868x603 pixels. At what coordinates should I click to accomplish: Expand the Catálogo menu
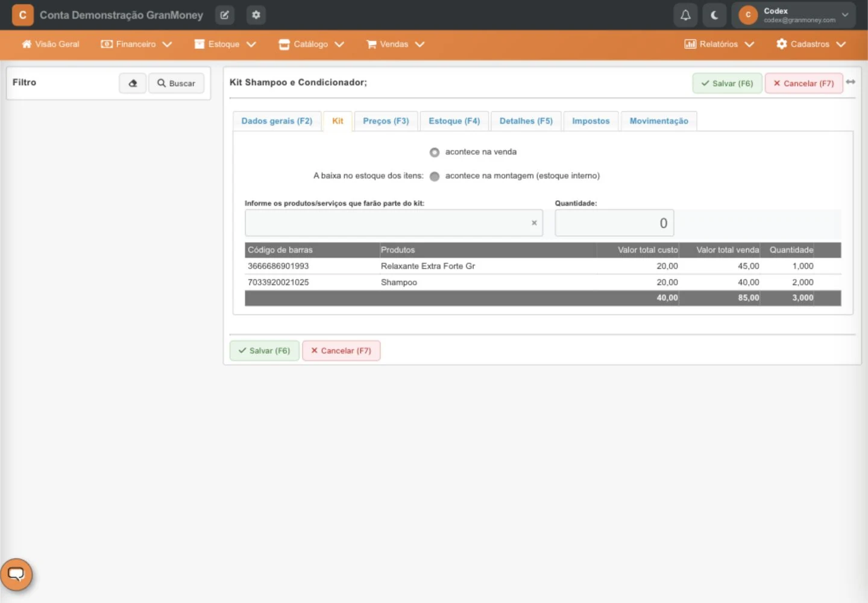(311, 44)
